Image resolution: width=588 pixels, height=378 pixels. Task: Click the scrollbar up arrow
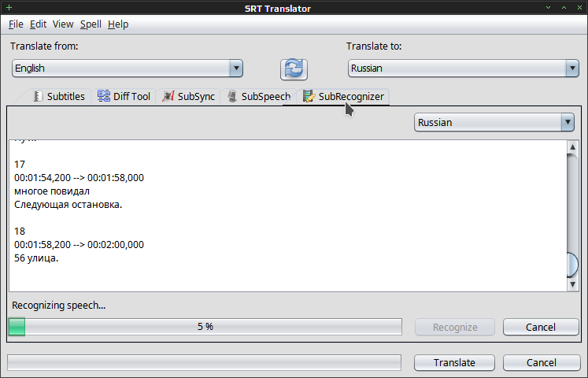[572, 146]
